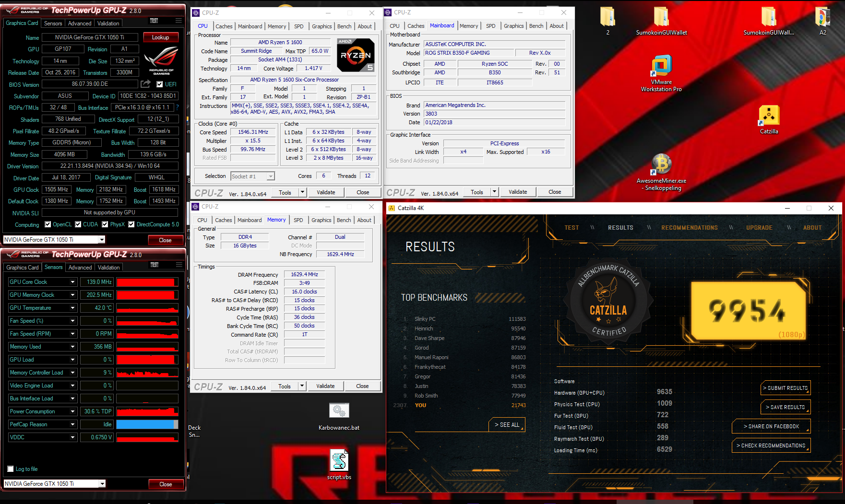Open SPD tab in CPU-Z Mainboard window
This screenshot has width=845, height=504.
point(490,26)
